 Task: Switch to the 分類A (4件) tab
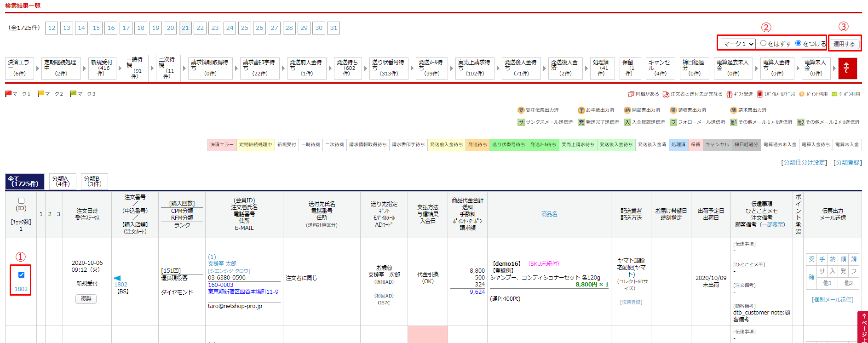(63, 182)
